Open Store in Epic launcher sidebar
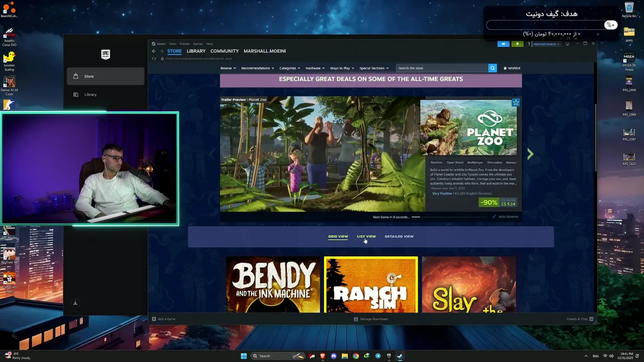This screenshot has height=362, width=644. point(106,76)
